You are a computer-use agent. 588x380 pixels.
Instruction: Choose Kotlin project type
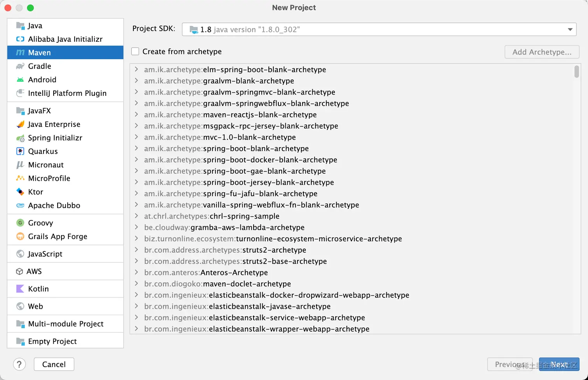(65, 289)
